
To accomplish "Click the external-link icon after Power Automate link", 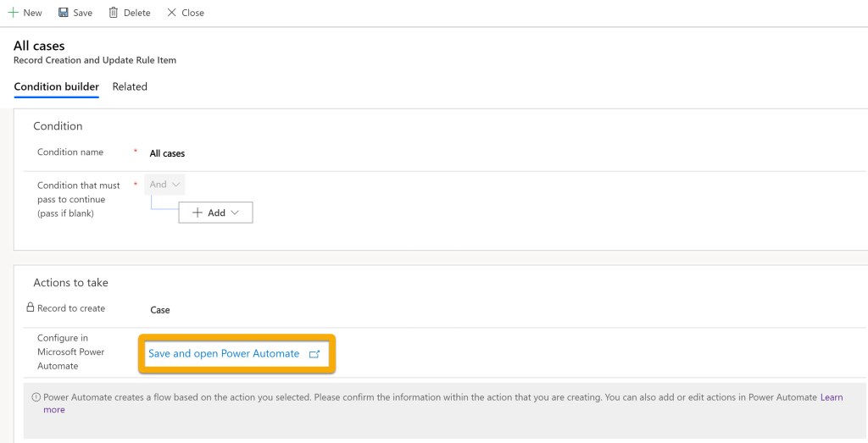I will pos(314,354).
